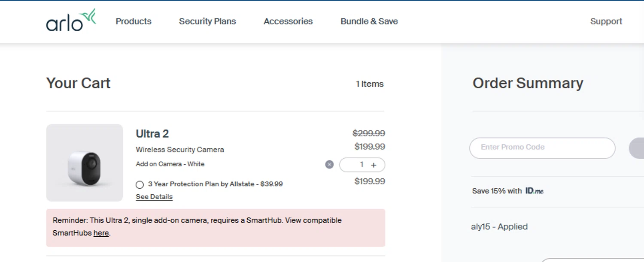Select the 3 Year Protection Plan option

point(140,184)
